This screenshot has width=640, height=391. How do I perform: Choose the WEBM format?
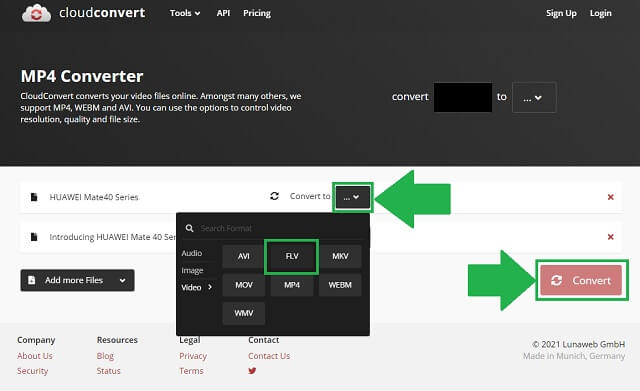point(340,285)
